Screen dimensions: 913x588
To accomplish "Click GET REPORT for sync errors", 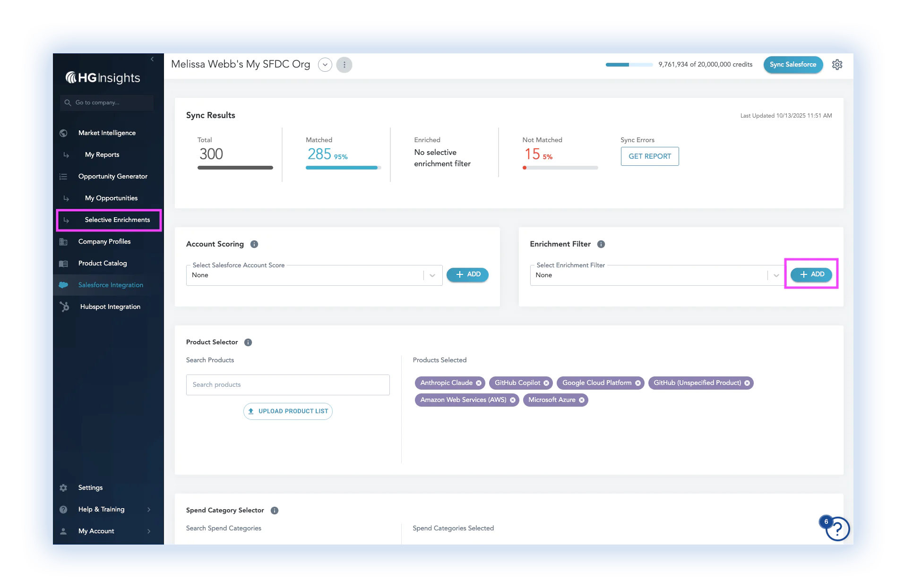I will pos(650,156).
